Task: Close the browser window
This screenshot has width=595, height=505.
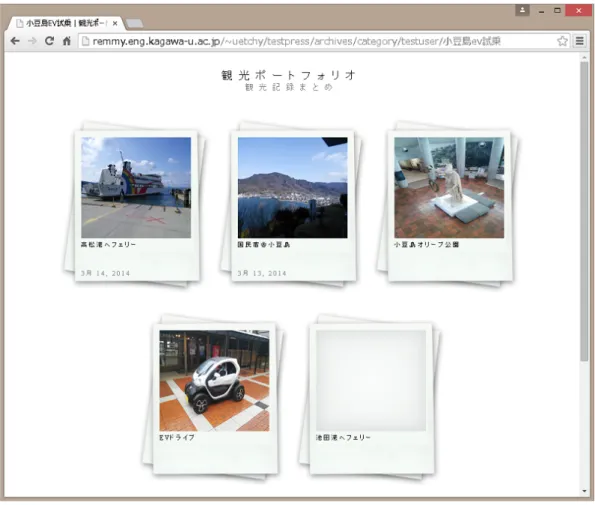Action: 578,11
